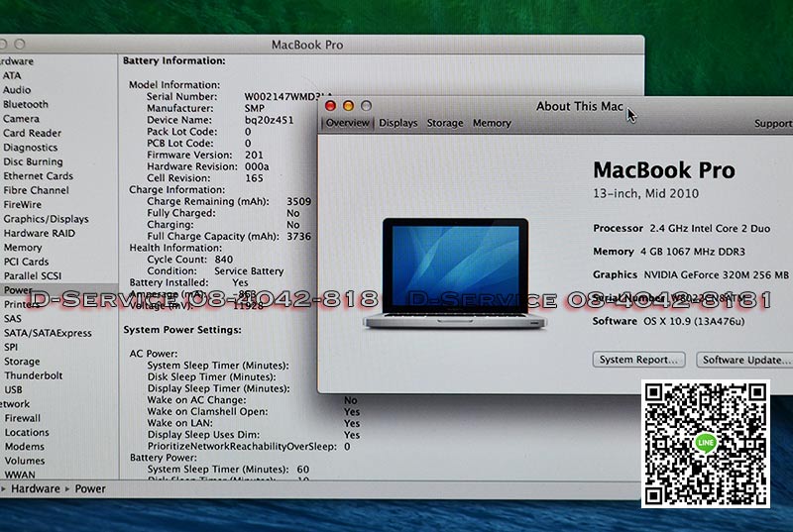Select Card Reader in the sidebar

(x=32, y=133)
